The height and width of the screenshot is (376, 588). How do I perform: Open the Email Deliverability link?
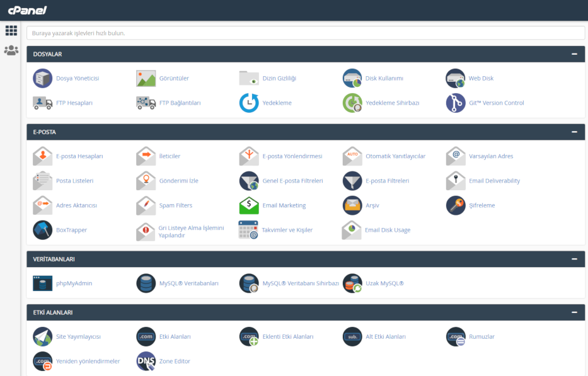[494, 181]
